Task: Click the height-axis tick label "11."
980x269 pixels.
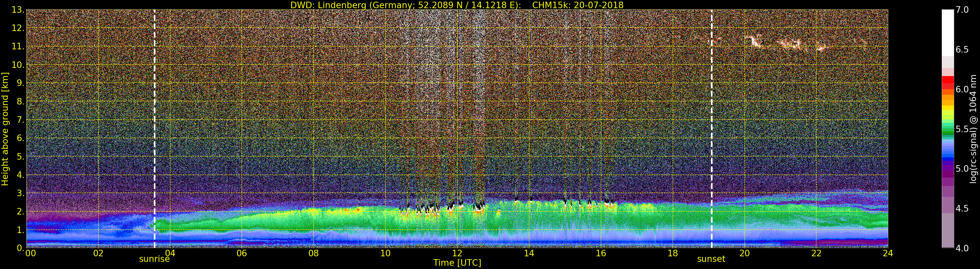Action: click(18, 46)
